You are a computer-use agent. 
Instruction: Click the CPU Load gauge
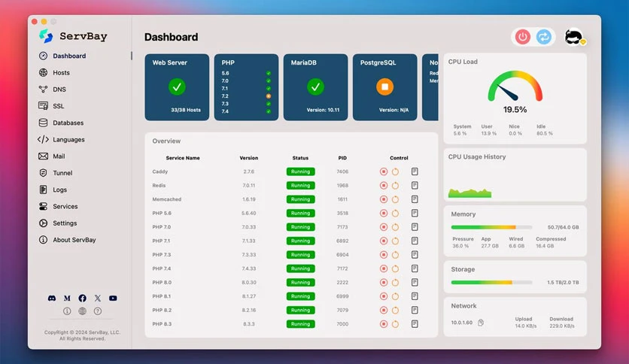pyautogui.click(x=515, y=86)
